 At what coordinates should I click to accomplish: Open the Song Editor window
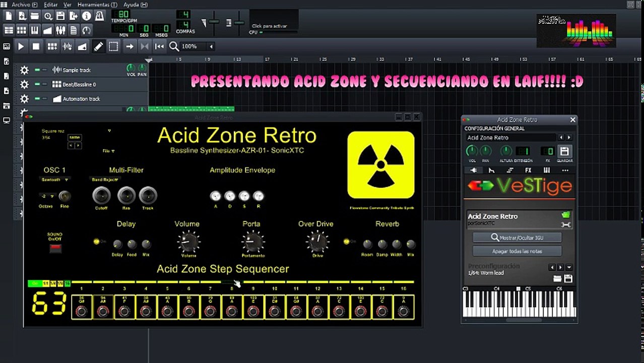[9, 30]
